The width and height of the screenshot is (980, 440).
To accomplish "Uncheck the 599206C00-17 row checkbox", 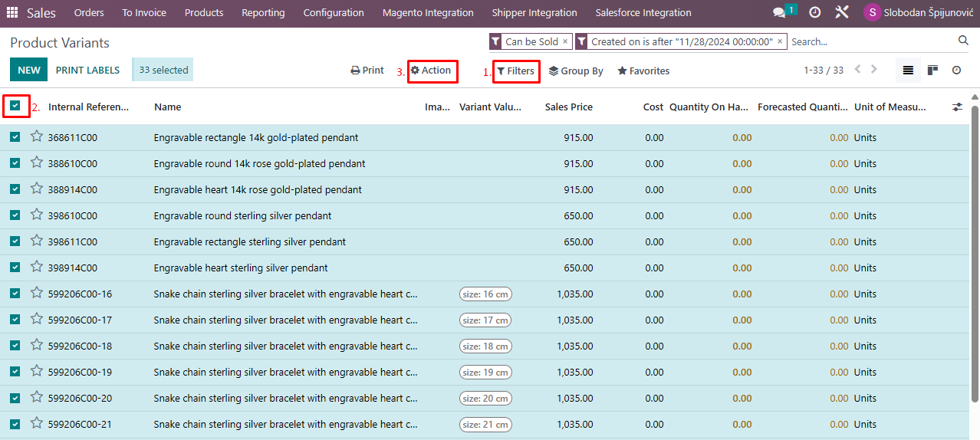I will click(15, 320).
